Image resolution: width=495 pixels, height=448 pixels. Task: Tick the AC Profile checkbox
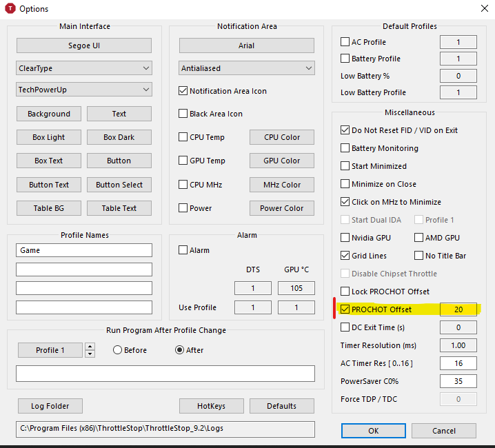click(345, 41)
